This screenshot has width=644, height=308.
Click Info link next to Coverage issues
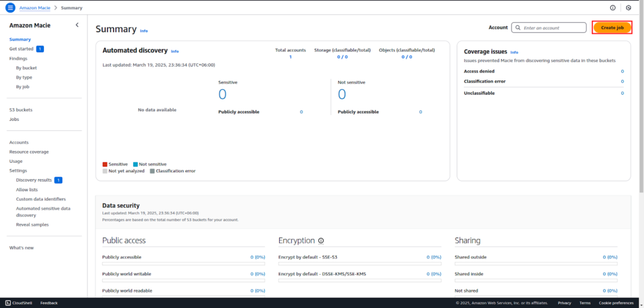514,53
